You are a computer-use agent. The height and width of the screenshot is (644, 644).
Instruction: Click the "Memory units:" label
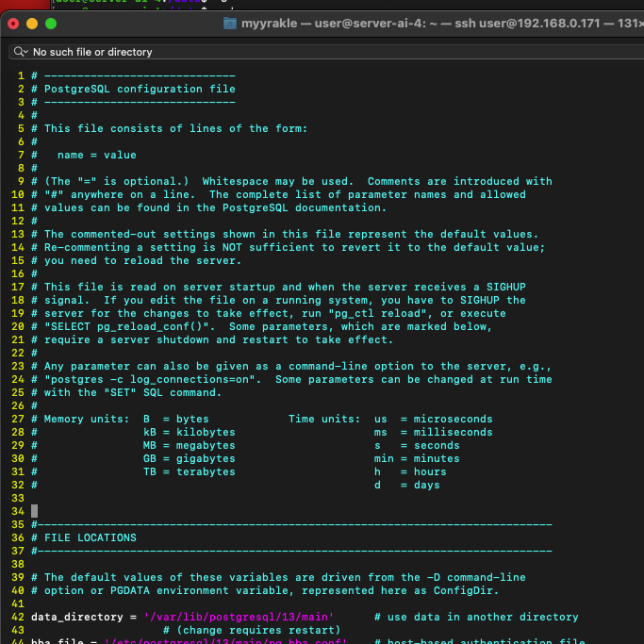[87, 419]
